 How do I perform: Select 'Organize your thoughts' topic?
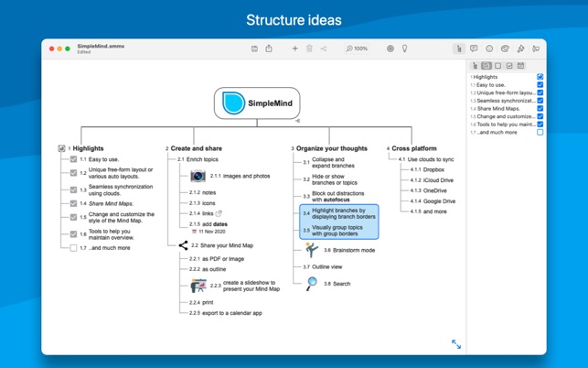point(332,148)
